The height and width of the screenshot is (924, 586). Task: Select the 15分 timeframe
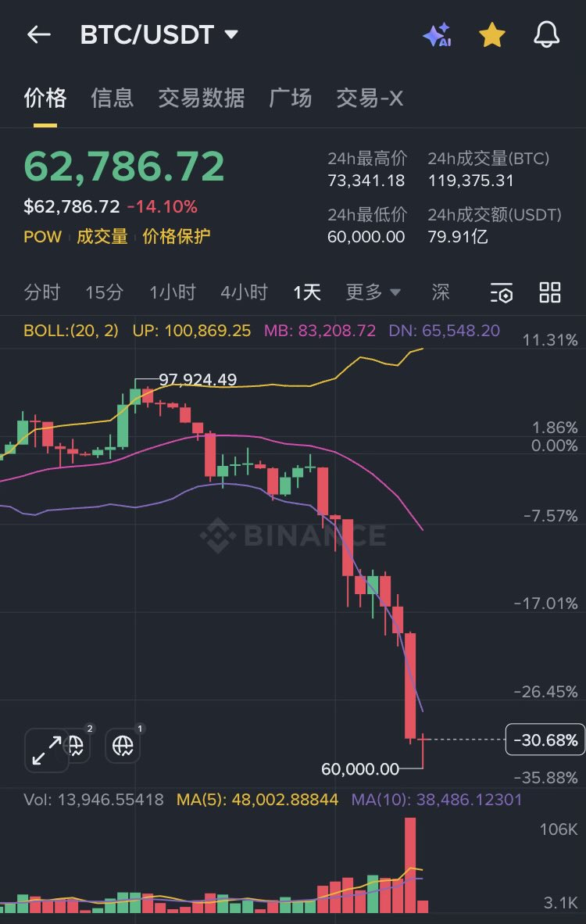[x=104, y=293]
